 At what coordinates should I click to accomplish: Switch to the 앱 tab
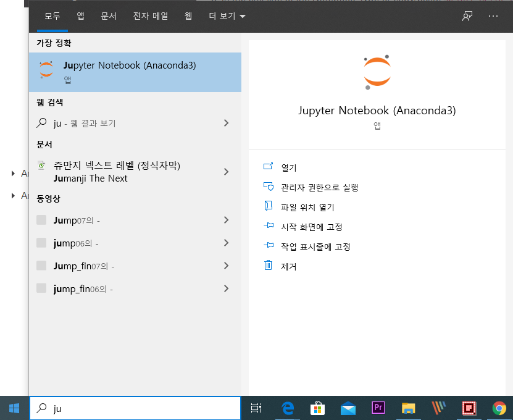(80, 16)
